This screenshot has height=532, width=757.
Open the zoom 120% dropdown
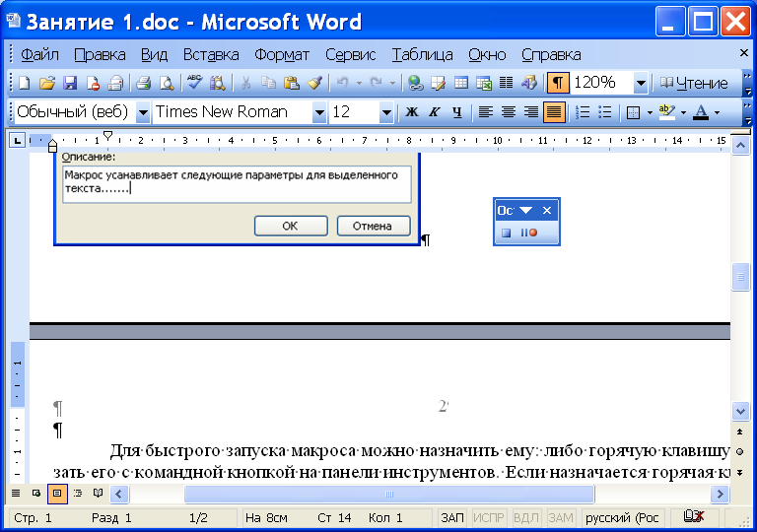click(x=641, y=83)
